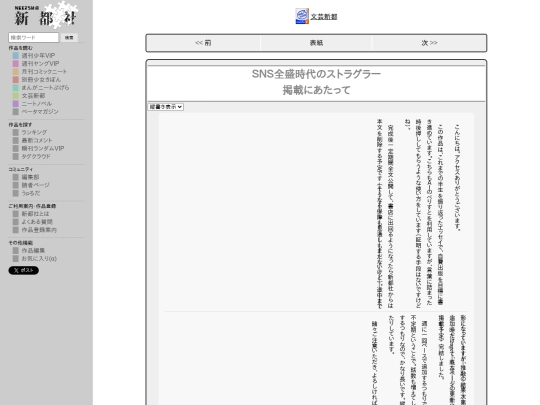Open the 文芸新都 link beside the top icon
Viewport: 540px width, 405px height.
coord(324,17)
